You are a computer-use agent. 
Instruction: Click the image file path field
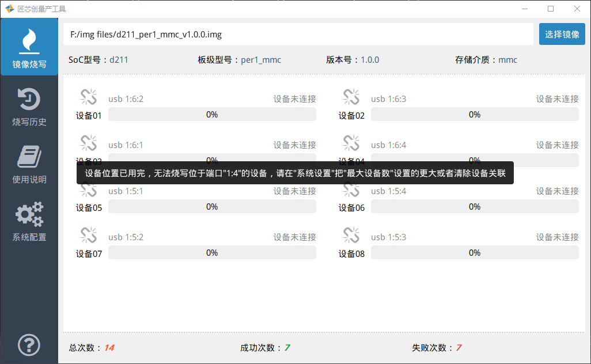298,34
